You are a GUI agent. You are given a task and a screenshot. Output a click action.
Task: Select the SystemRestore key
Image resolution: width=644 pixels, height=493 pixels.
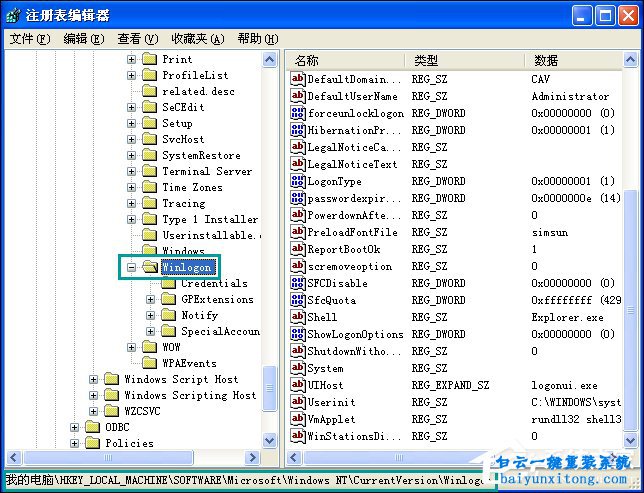[201, 155]
